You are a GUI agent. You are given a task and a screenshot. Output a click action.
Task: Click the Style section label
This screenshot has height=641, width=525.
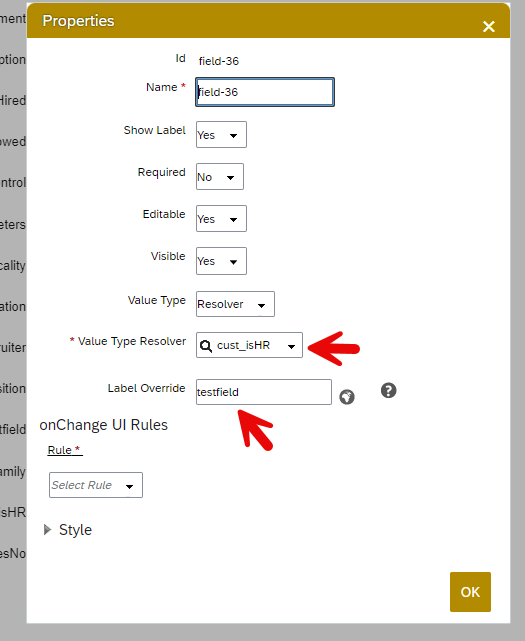point(75,530)
